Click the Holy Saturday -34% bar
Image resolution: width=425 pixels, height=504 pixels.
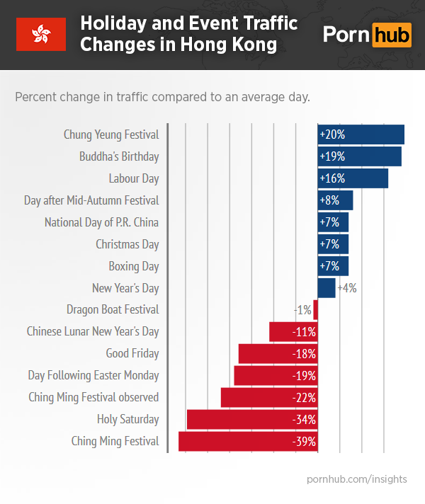pos(251,420)
